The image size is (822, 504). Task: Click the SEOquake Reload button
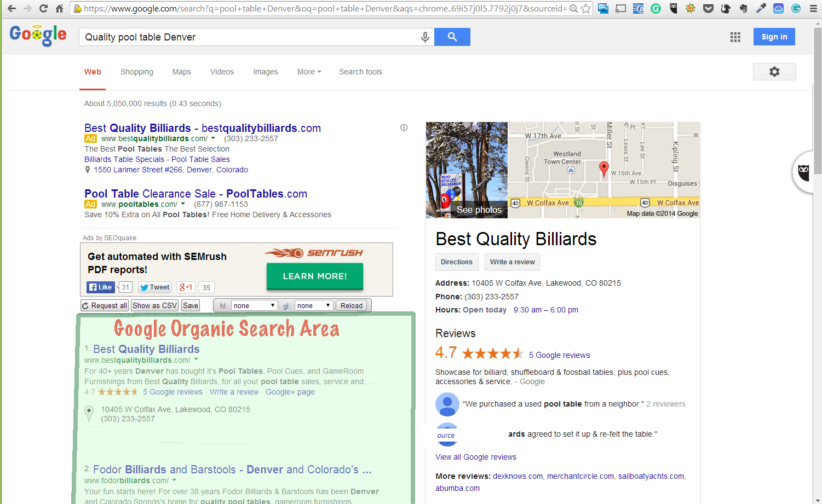(352, 305)
